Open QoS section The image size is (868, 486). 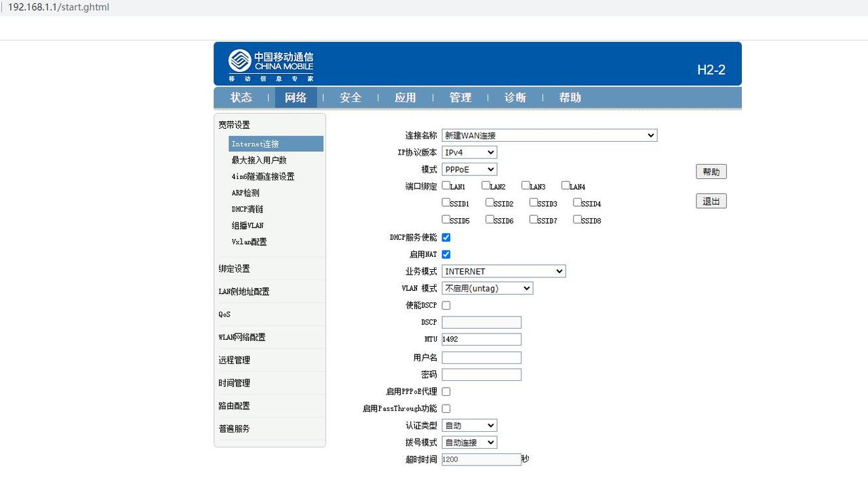click(224, 315)
